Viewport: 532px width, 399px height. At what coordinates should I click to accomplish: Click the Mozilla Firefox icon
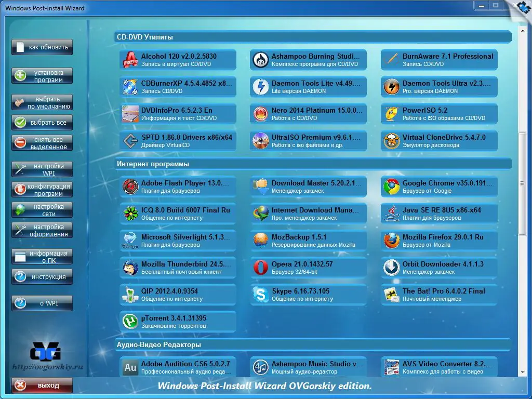[392, 241]
